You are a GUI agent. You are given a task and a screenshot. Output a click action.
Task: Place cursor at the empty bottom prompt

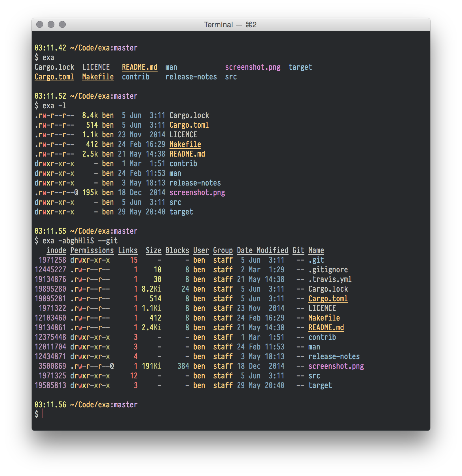pyautogui.click(x=43, y=414)
